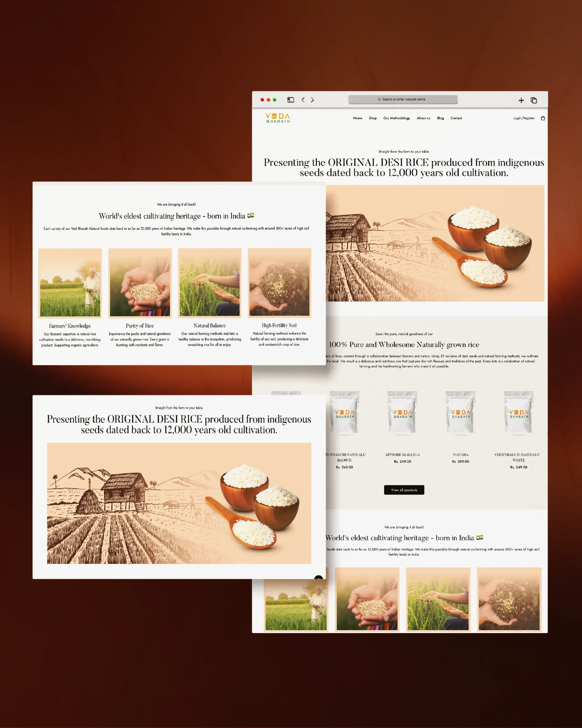Click the India flag emoji in left panel heading
The width and height of the screenshot is (582, 728).
pyautogui.click(x=251, y=216)
